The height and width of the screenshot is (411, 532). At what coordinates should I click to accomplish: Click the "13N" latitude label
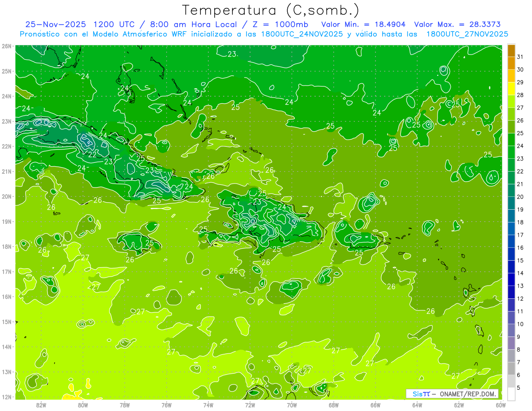coord(7,372)
